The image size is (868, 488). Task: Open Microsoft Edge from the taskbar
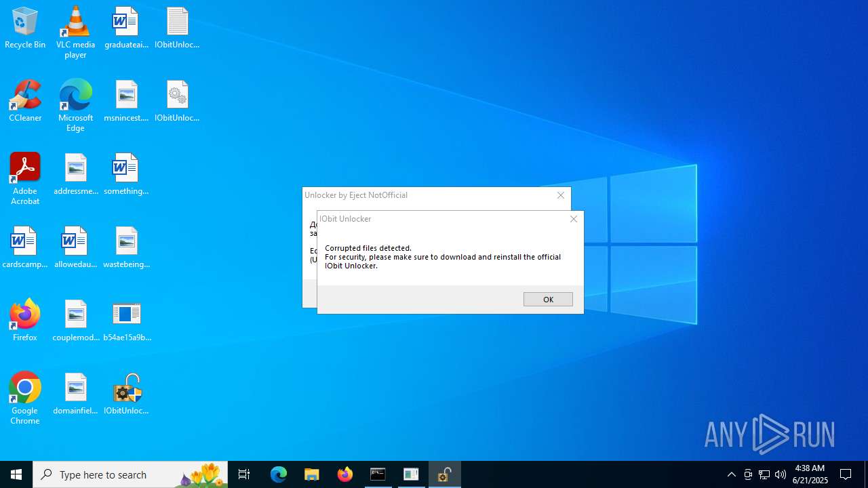(279, 474)
